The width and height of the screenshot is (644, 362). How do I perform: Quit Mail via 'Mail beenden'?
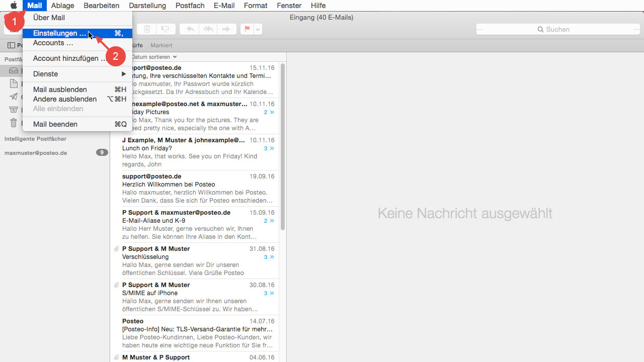[55, 124]
